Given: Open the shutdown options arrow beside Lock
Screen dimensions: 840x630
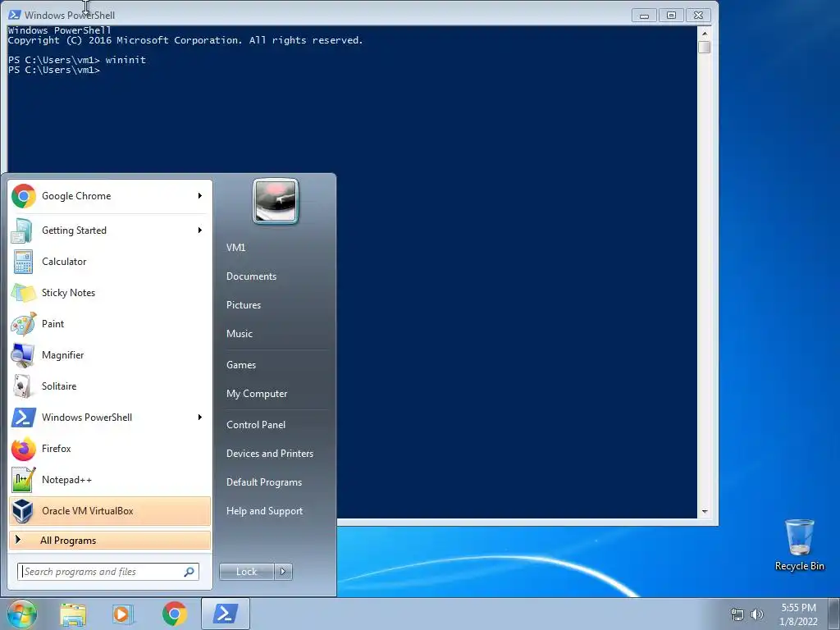Looking at the screenshot, I should 283,572.
